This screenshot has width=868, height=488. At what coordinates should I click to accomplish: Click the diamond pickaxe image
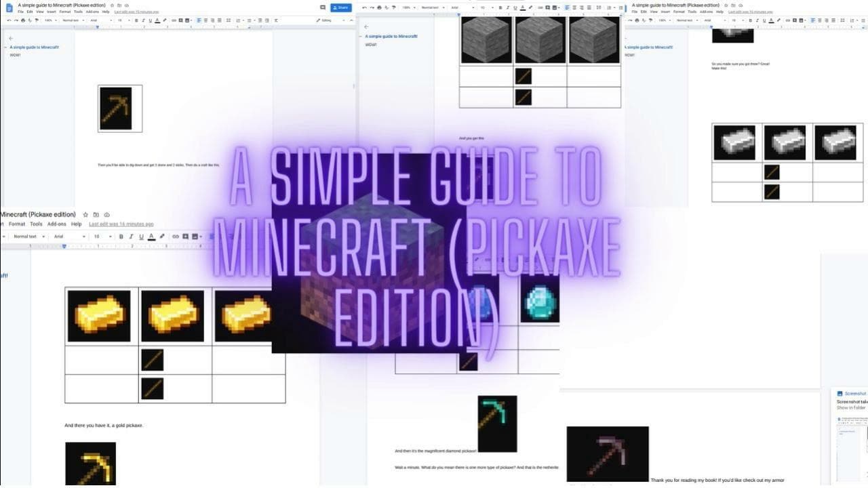point(497,424)
